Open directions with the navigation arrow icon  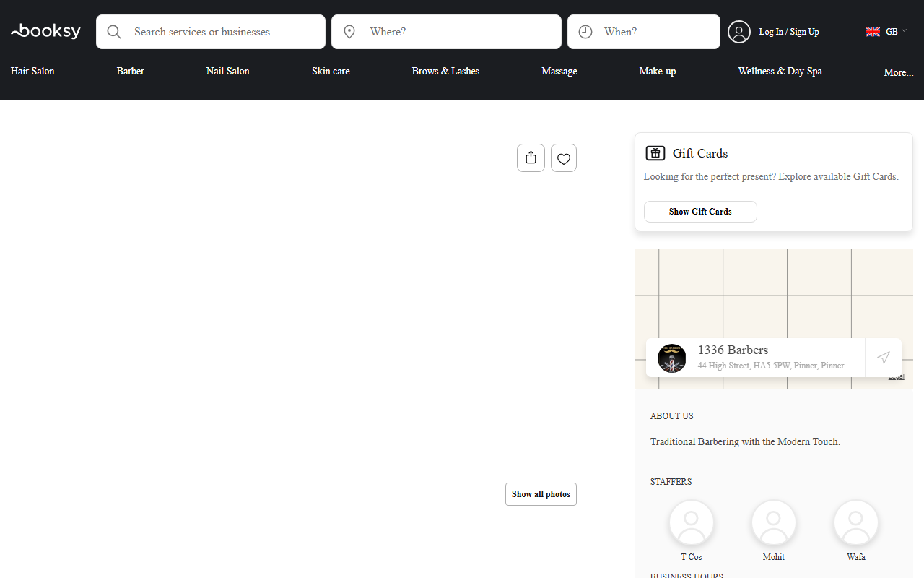[x=884, y=358]
